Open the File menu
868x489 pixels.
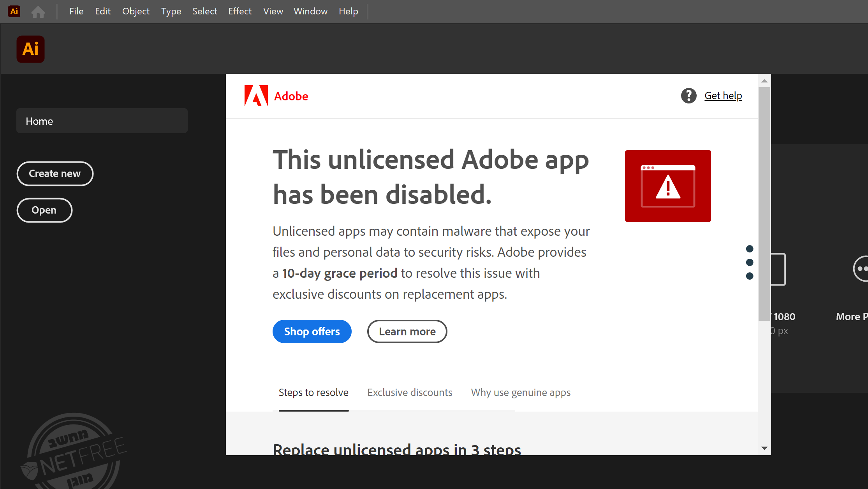click(x=76, y=11)
